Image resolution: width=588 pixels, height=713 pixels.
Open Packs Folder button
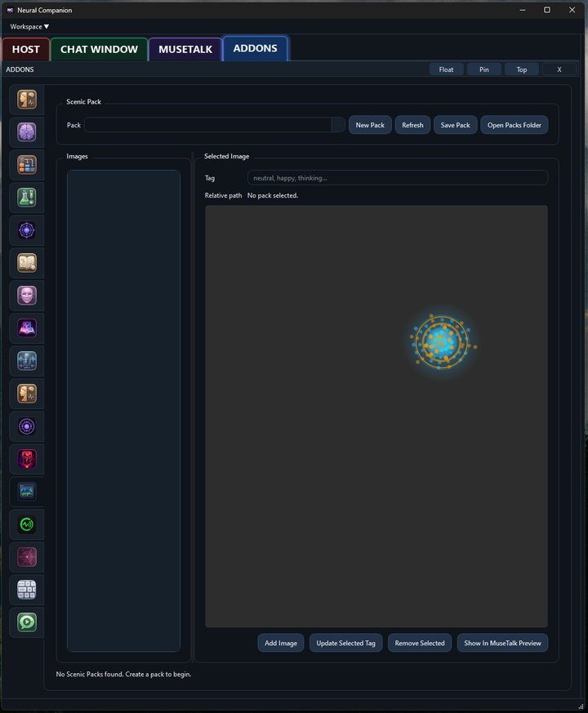pos(514,125)
